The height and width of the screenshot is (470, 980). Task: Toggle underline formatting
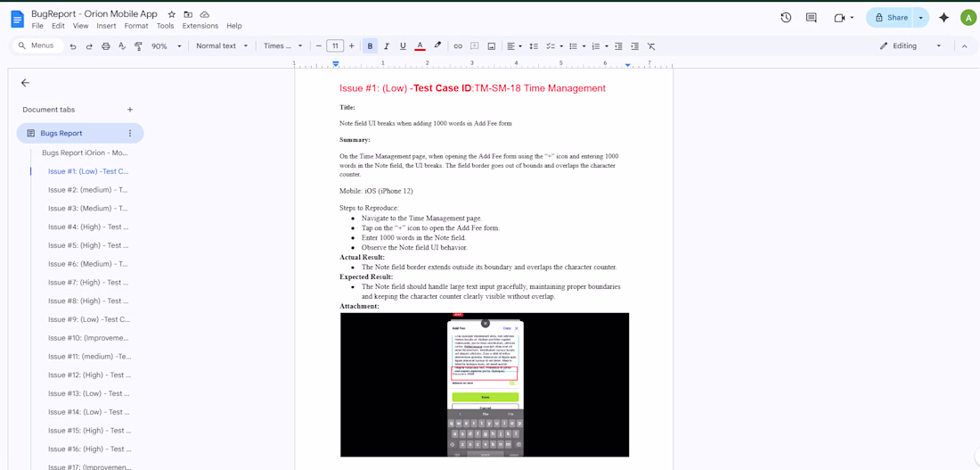coord(403,45)
